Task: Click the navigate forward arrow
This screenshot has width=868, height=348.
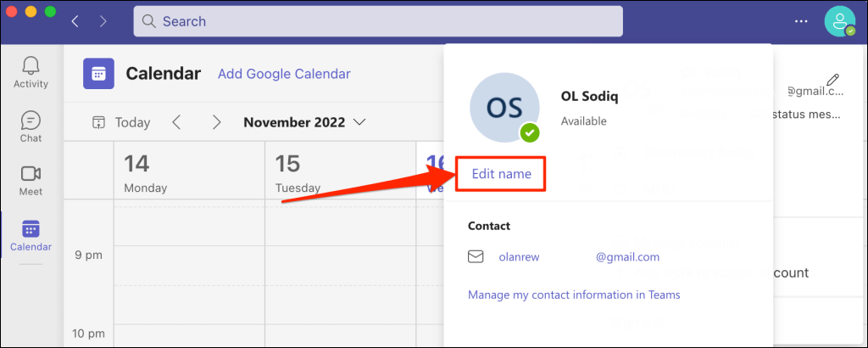Action: pos(103,20)
